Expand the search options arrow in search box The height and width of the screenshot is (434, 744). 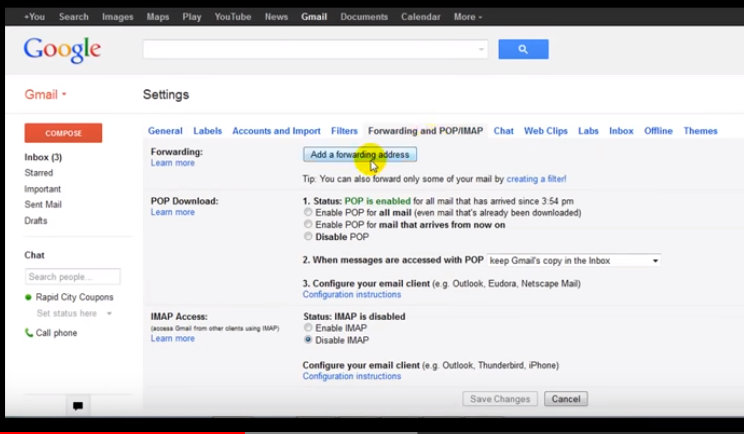(481, 49)
